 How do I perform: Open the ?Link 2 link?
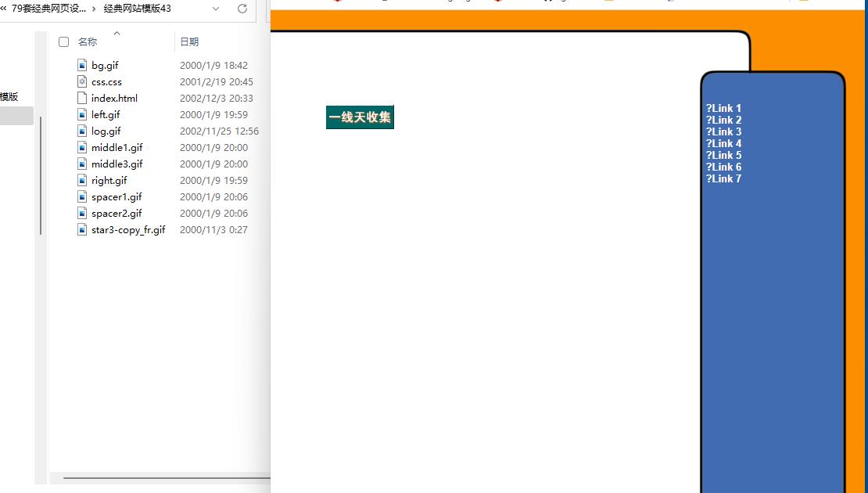[723, 120]
